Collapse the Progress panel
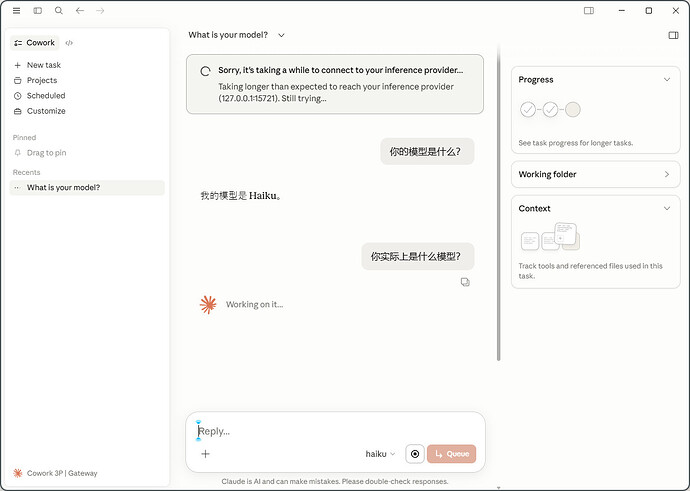690x491 pixels. pos(667,80)
